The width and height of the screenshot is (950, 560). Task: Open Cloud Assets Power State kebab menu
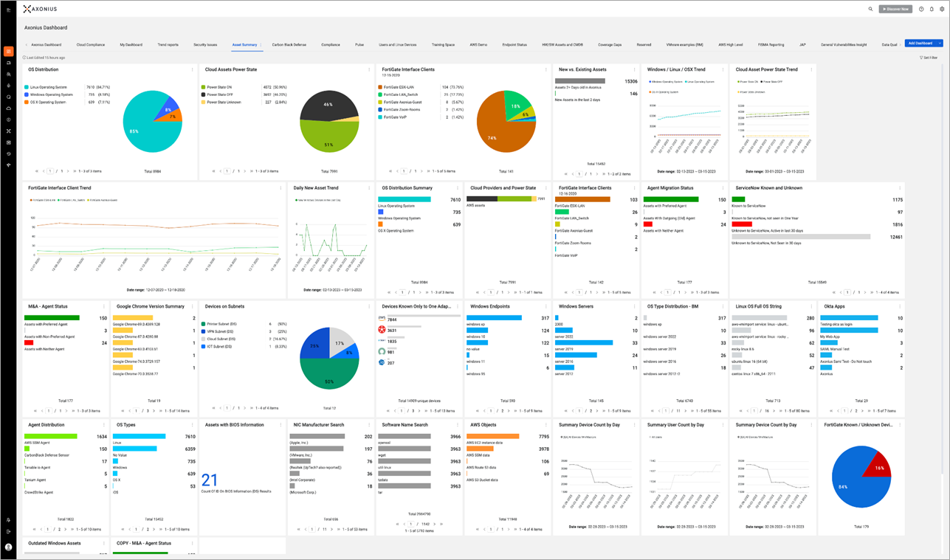(369, 69)
